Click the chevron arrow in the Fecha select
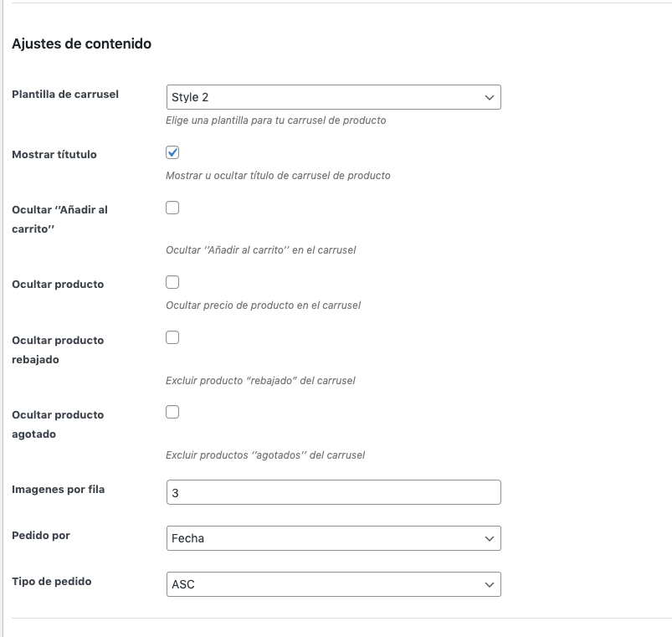 pyautogui.click(x=489, y=539)
